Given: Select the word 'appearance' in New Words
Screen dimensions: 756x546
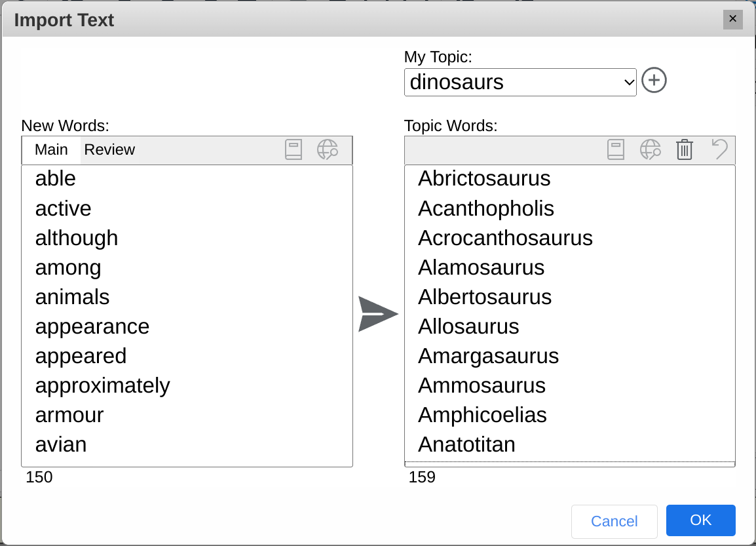Looking at the screenshot, I should click(x=187, y=326).
